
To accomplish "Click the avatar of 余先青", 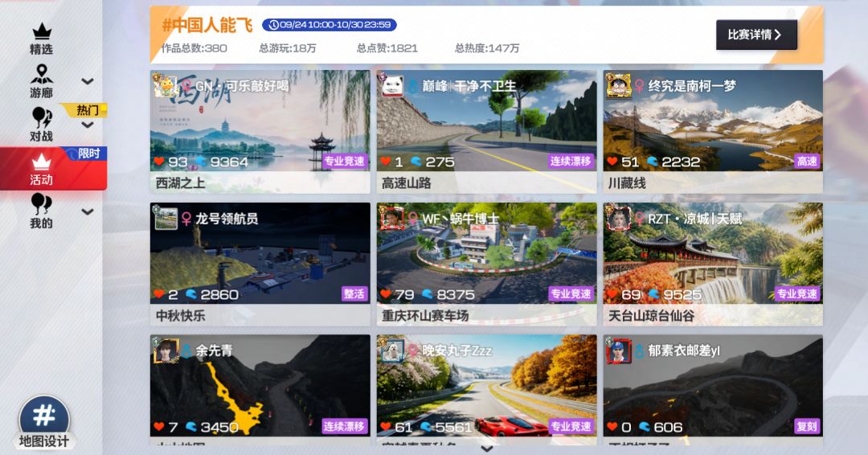I will click(166, 351).
